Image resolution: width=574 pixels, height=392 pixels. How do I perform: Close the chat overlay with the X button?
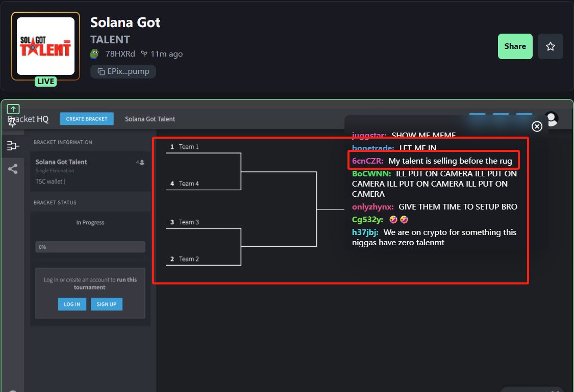click(537, 126)
